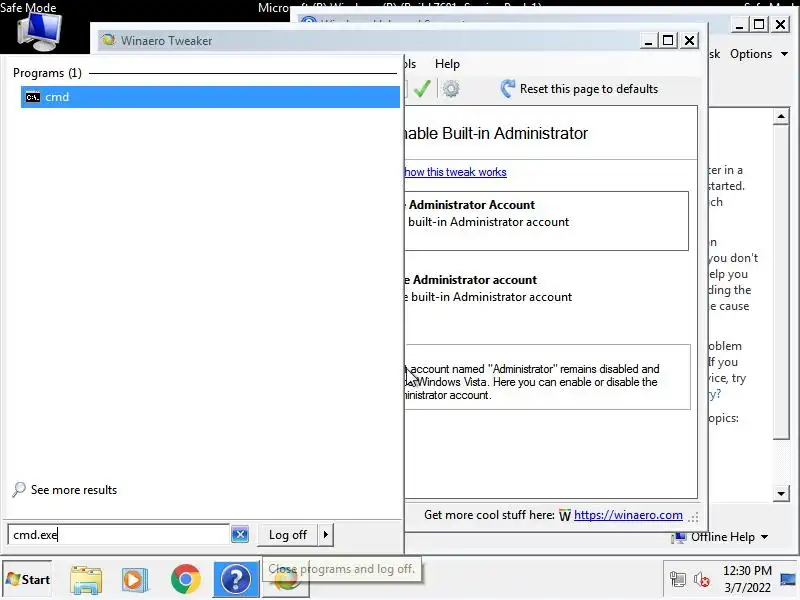Click the magnifier icon beside See more results
Viewport: 800px width, 600px height.
tap(19, 489)
